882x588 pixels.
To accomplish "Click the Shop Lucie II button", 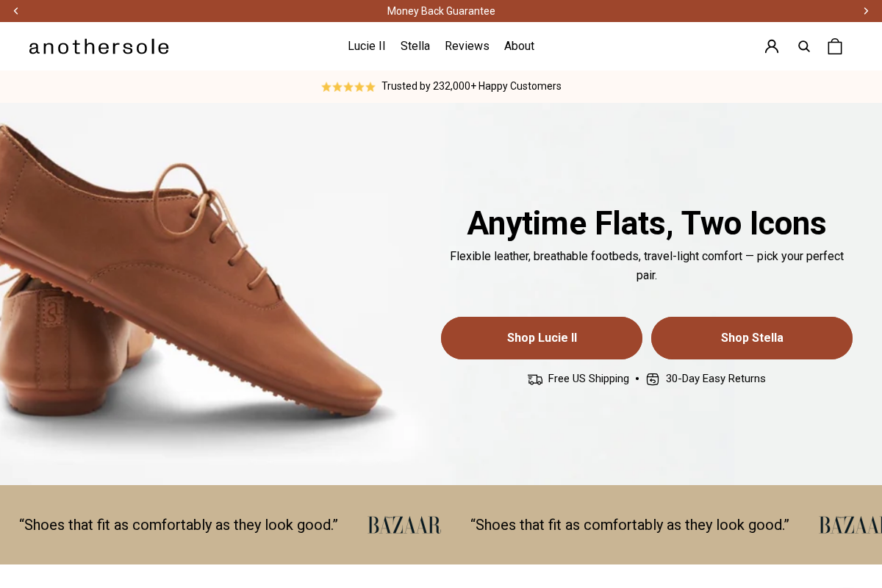I will [541, 337].
